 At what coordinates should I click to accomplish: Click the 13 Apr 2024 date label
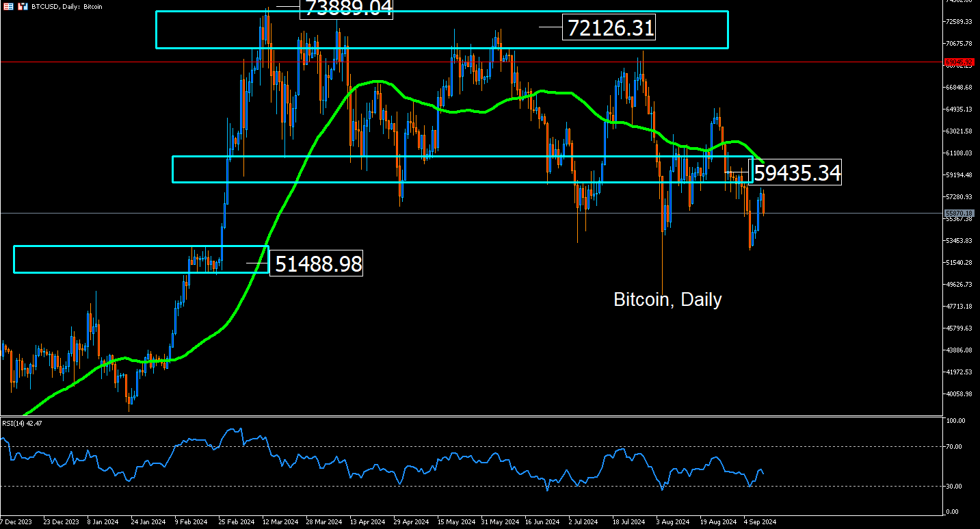[367, 521]
